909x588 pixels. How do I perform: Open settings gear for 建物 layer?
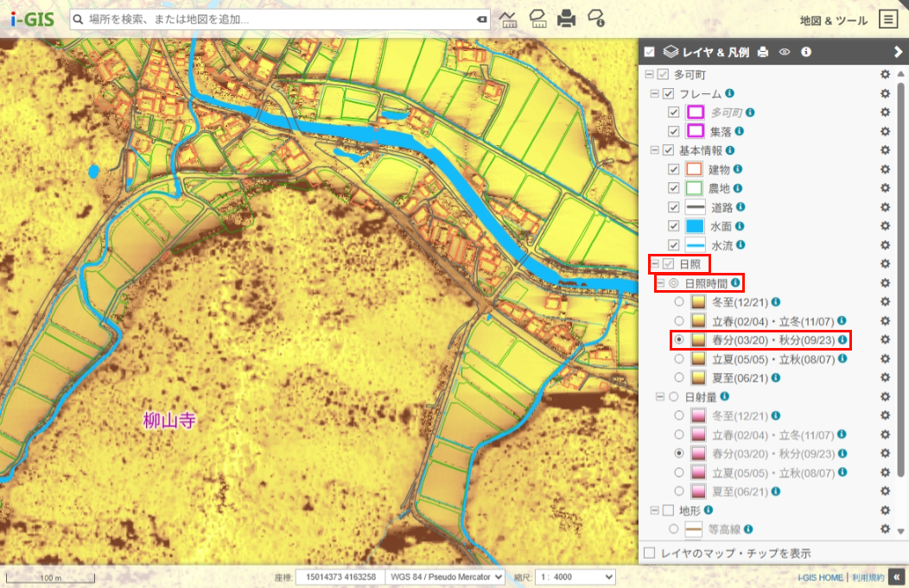(885, 169)
